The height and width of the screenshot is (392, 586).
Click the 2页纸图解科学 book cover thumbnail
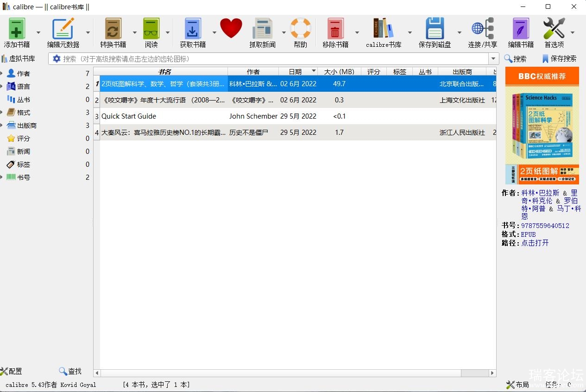(542, 126)
